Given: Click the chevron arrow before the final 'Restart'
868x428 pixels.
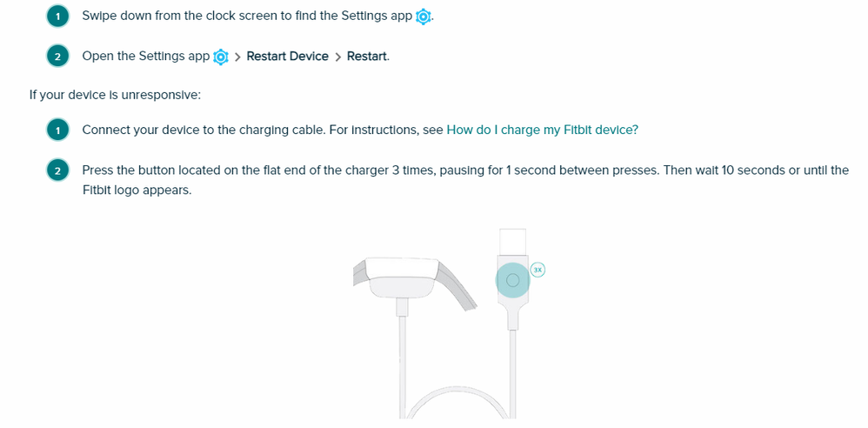Looking at the screenshot, I should [337, 57].
